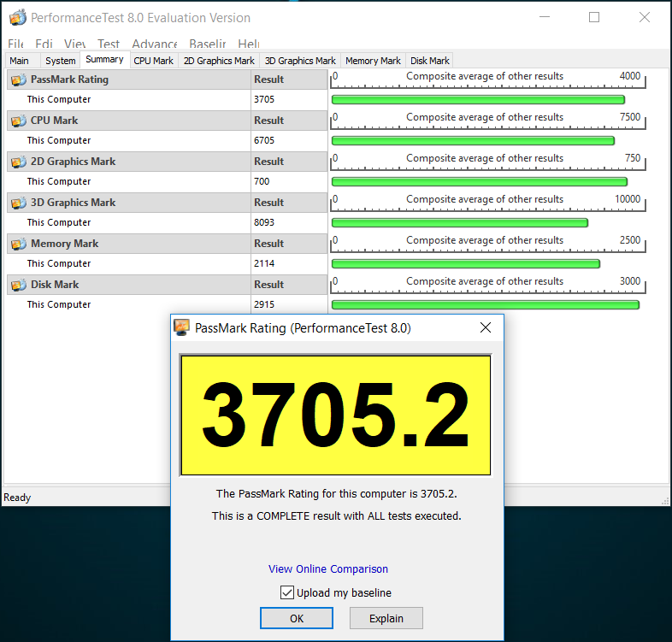Click the 2D Graphics Mark green result bar
The width and height of the screenshot is (672, 642).
tap(480, 182)
